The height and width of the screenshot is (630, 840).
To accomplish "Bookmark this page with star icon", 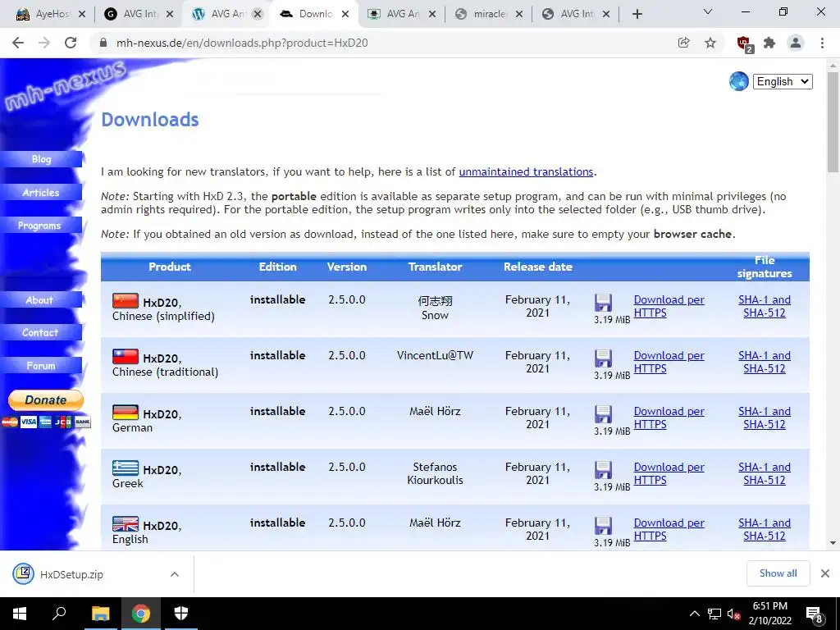I will 710,43.
